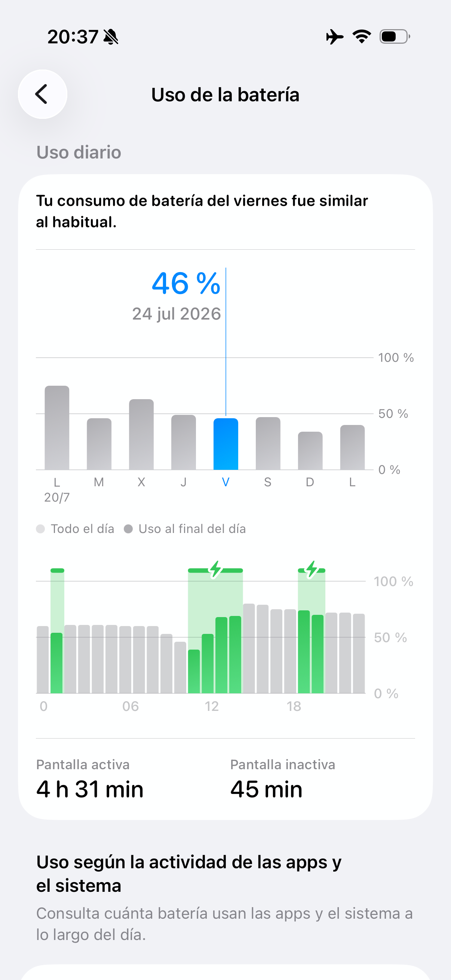451x980 pixels.
Task: Tap the back chevron button
Action: click(43, 94)
